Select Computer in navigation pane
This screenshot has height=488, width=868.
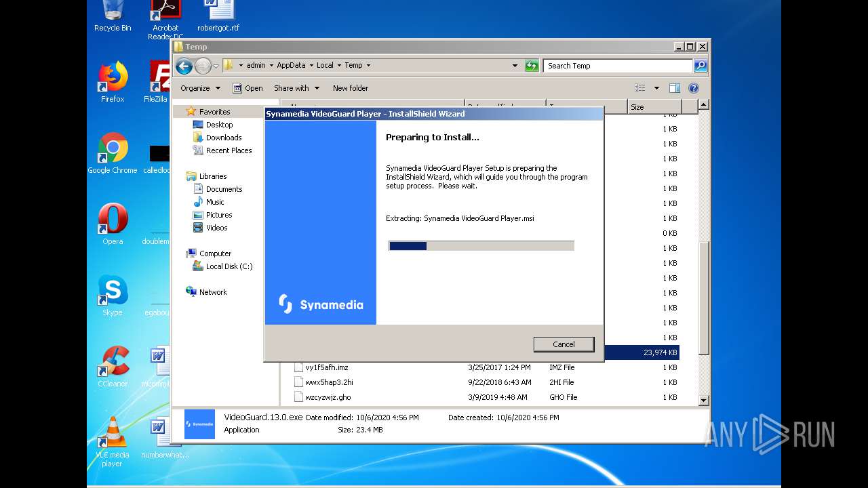coord(215,253)
